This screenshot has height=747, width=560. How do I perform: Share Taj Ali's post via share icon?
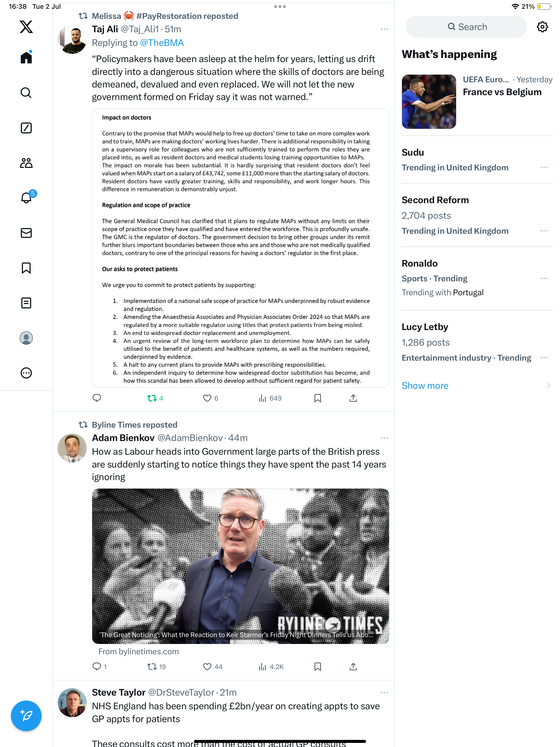pyautogui.click(x=353, y=398)
